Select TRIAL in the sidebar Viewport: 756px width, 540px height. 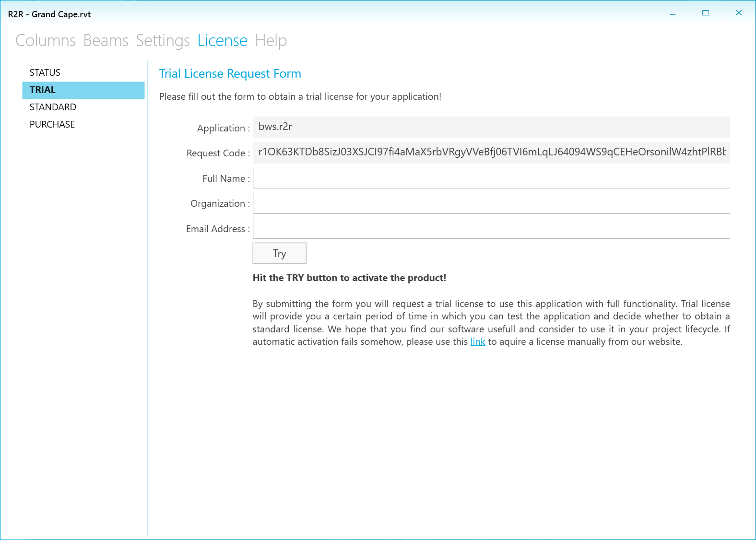(83, 90)
